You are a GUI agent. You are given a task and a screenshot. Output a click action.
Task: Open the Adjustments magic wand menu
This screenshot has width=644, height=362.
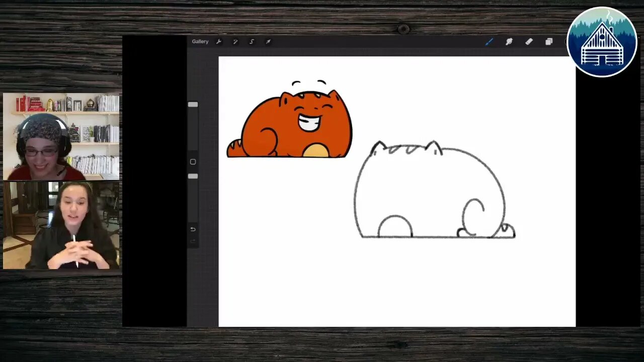[235, 42]
